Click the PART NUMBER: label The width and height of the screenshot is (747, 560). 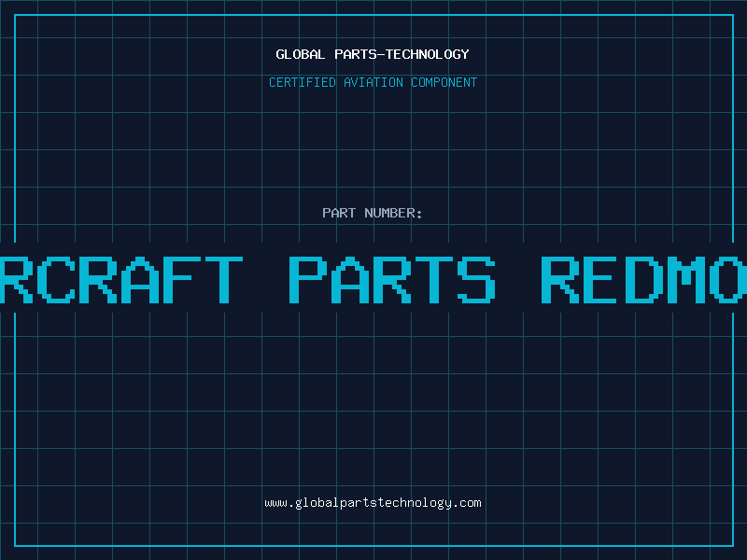click(x=372, y=213)
